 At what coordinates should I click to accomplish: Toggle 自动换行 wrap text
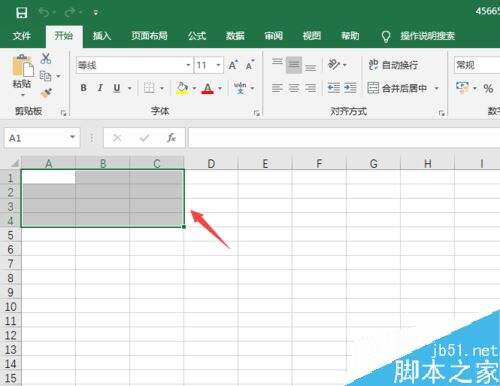(x=393, y=65)
